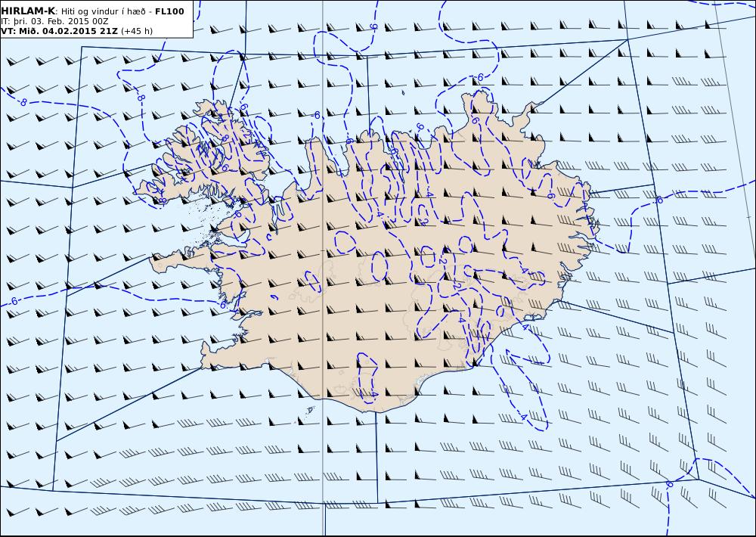
Task: Select the initial time 'IT: þri. 03. Feb. 2015 00Z'
Action: 54,21
